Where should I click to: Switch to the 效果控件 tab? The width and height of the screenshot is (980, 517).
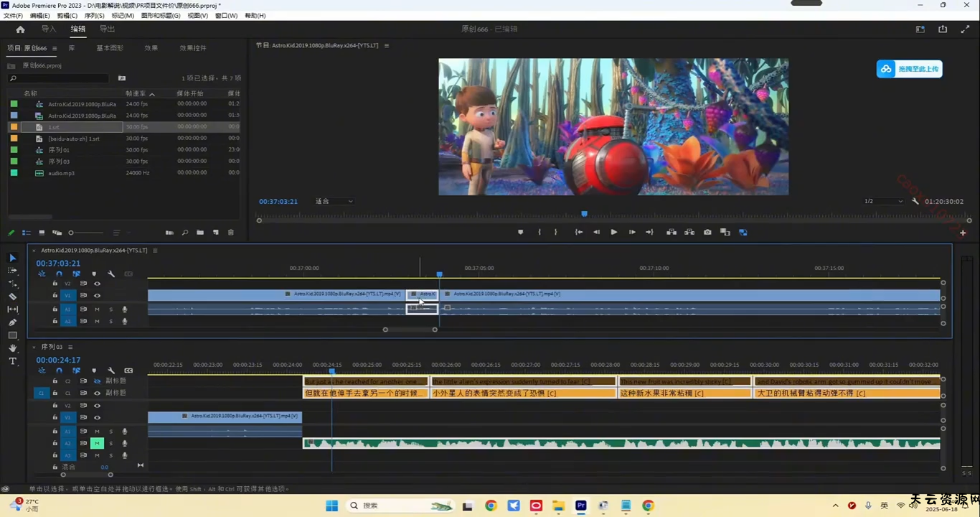(192, 48)
